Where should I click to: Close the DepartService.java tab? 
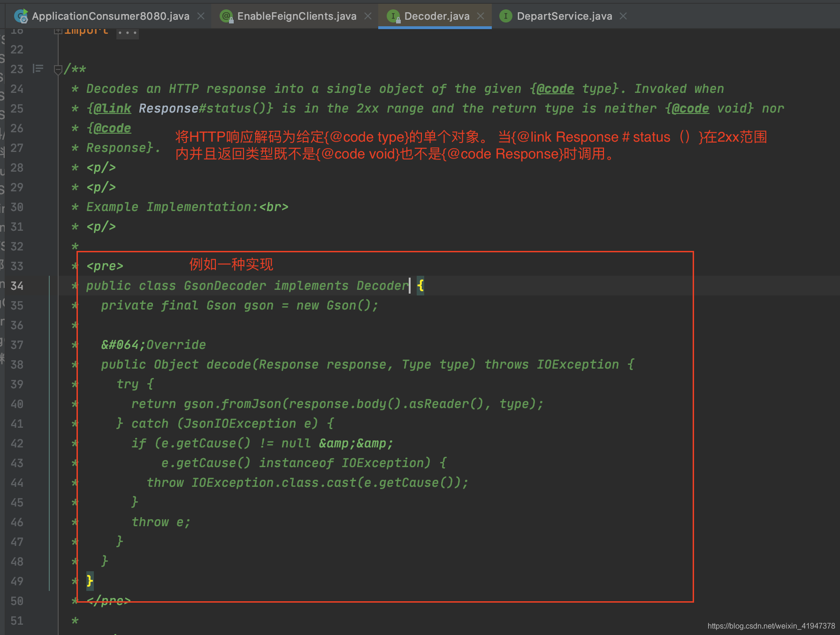pos(623,16)
